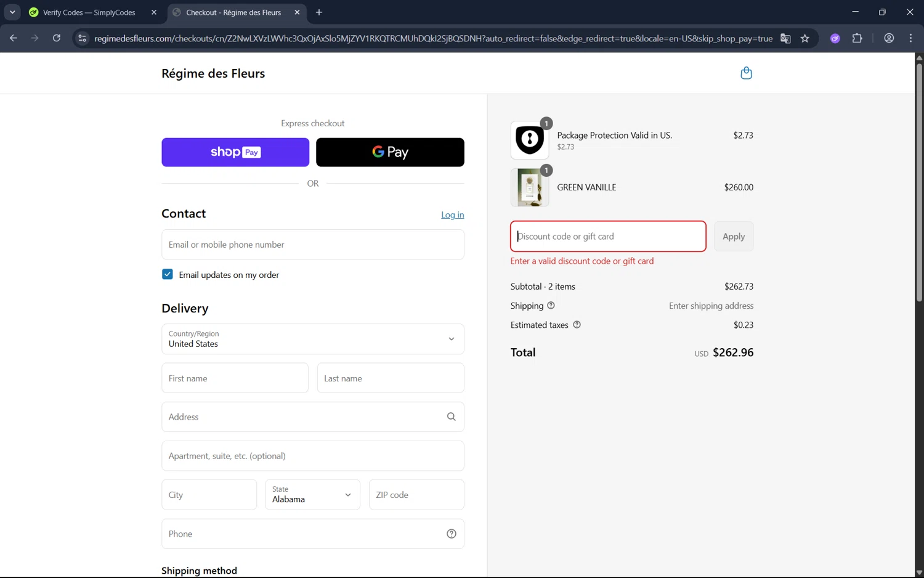
Task: Open the State dropdown showing Alabama
Action: tap(313, 495)
